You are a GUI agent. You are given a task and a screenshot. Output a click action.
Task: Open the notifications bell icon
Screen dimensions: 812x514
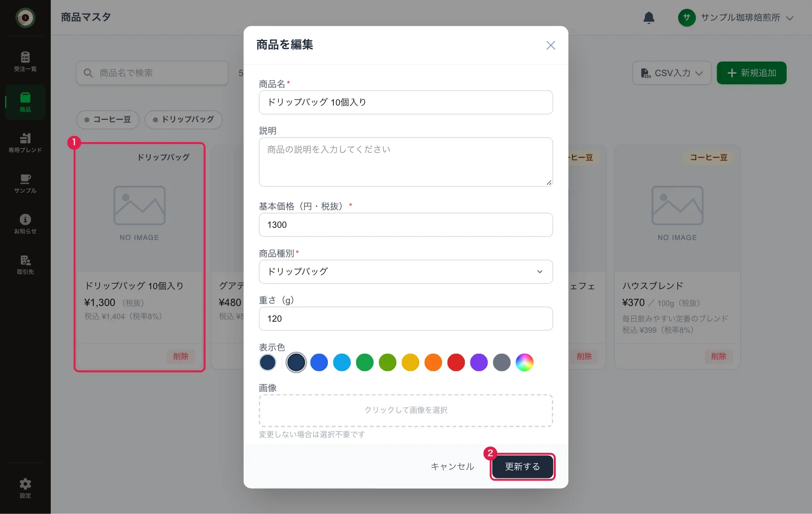(649, 18)
